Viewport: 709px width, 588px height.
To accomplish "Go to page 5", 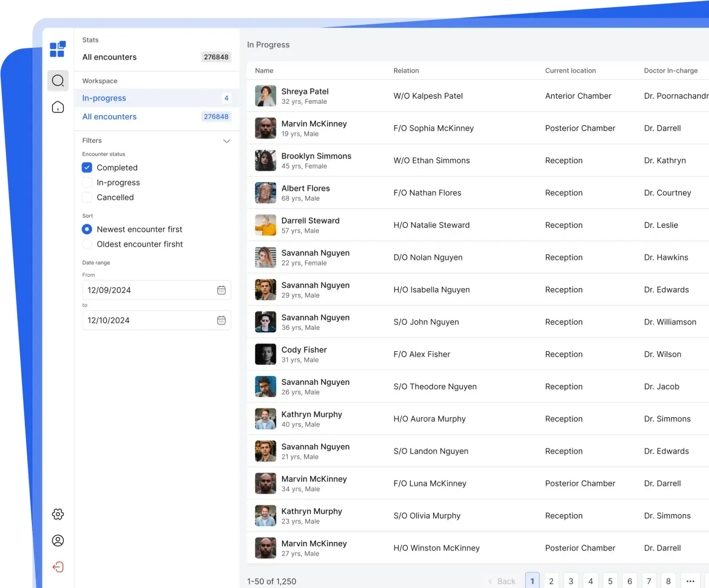I will click(610, 582).
